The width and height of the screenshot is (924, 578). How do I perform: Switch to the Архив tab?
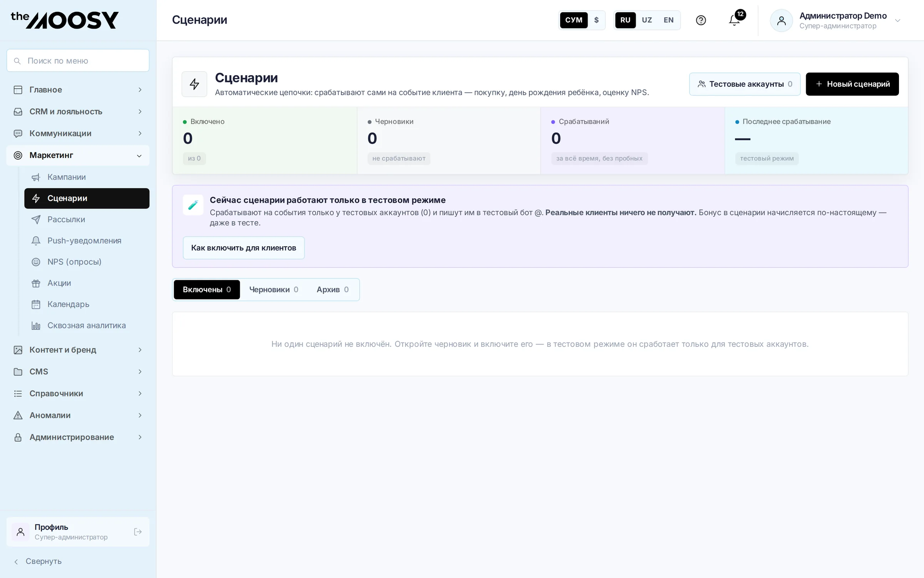tap(333, 289)
